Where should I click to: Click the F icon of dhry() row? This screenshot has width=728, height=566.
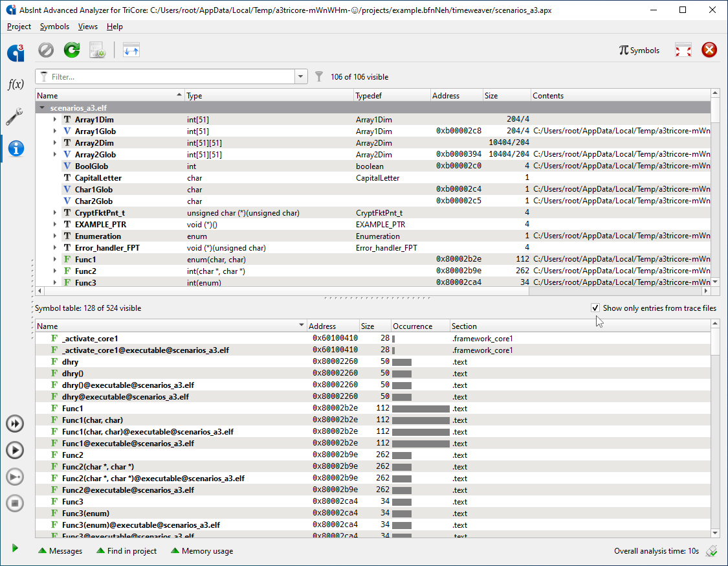(x=54, y=373)
